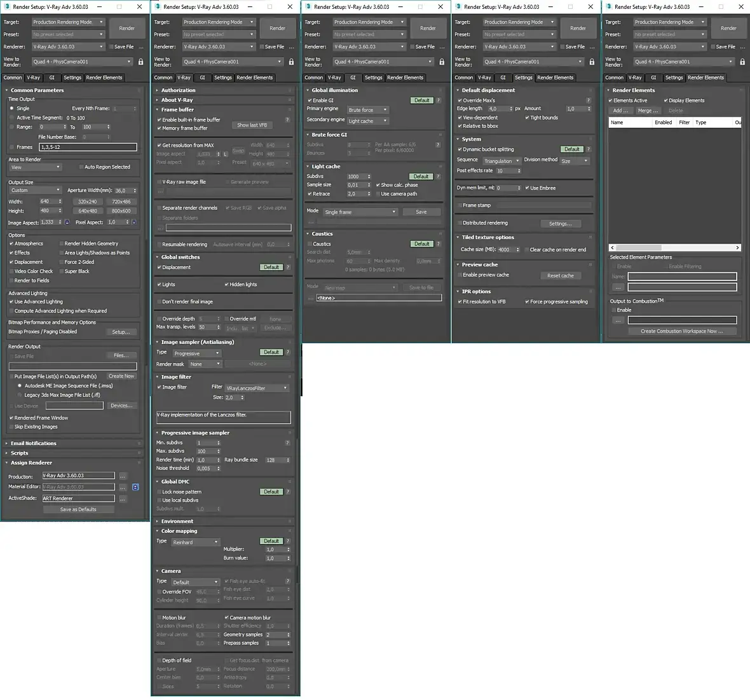This screenshot has width=750, height=700.
Task: Open help for Brute force GI
Action: pos(438,144)
